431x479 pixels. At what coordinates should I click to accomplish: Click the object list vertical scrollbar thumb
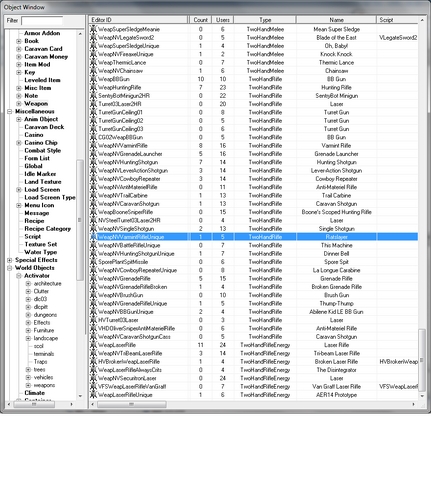coord(422,360)
